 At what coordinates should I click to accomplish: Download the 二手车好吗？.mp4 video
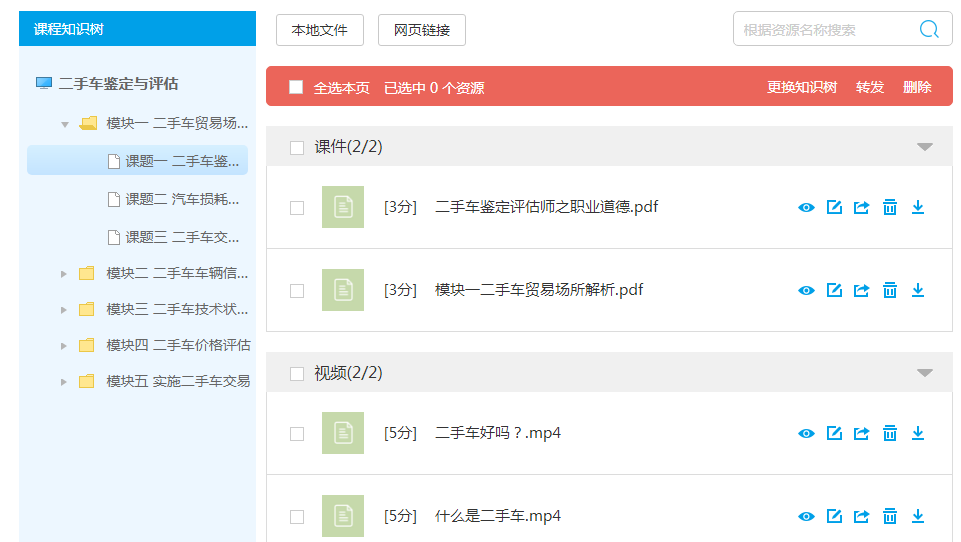point(918,434)
